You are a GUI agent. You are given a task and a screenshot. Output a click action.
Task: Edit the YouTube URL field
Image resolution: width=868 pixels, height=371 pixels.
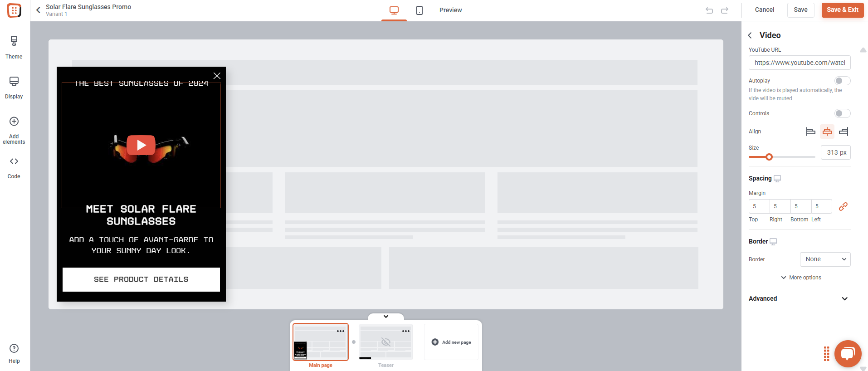(800, 63)
